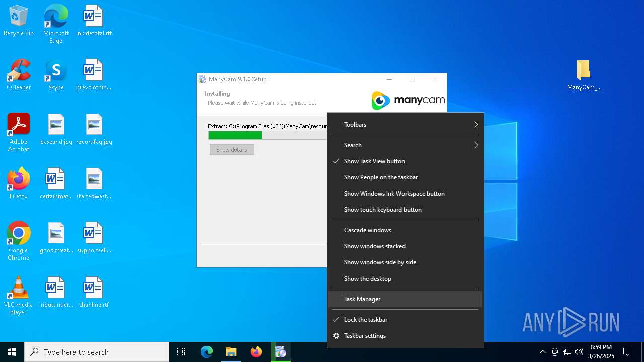Enable Show touch keyboard button

coord(405,210)
